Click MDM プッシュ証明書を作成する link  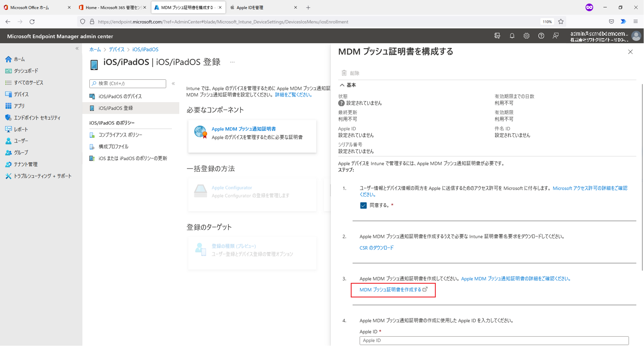pyautogui.click(x=393, y=290)
